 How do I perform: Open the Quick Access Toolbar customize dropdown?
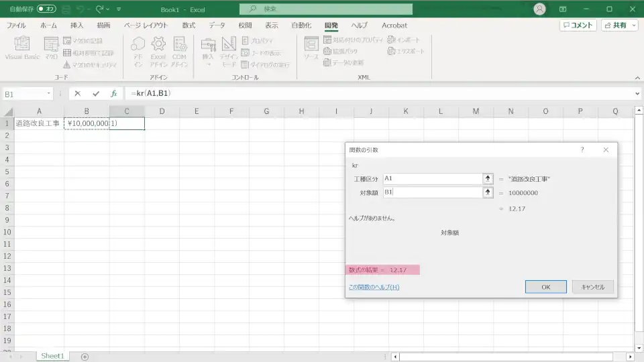coord(119,9)
